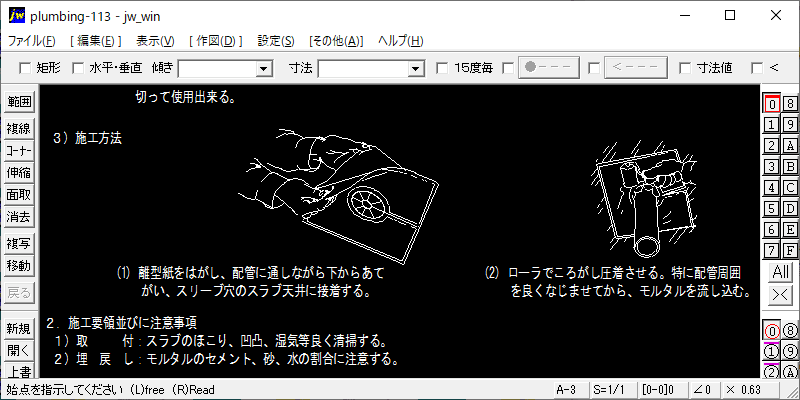Select layer group 1 circle button
Image resolution: width=800 pixels, height=400 pixels.
(772, 352)
